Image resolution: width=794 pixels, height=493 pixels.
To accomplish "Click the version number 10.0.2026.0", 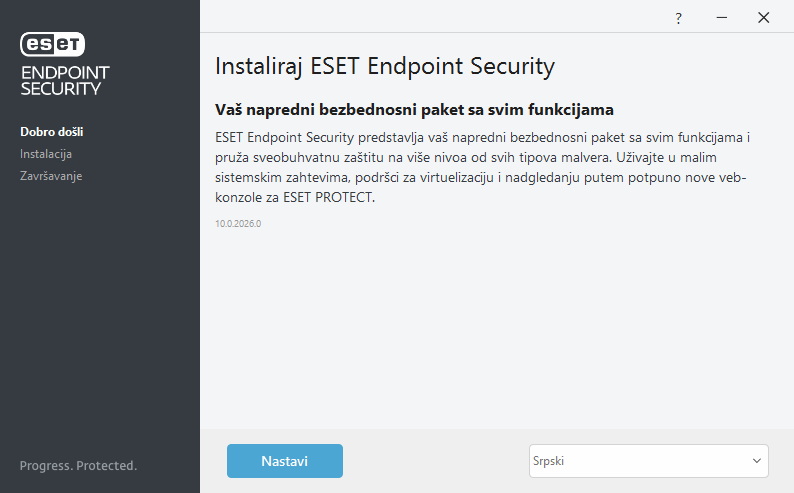I will coord(238,223).
